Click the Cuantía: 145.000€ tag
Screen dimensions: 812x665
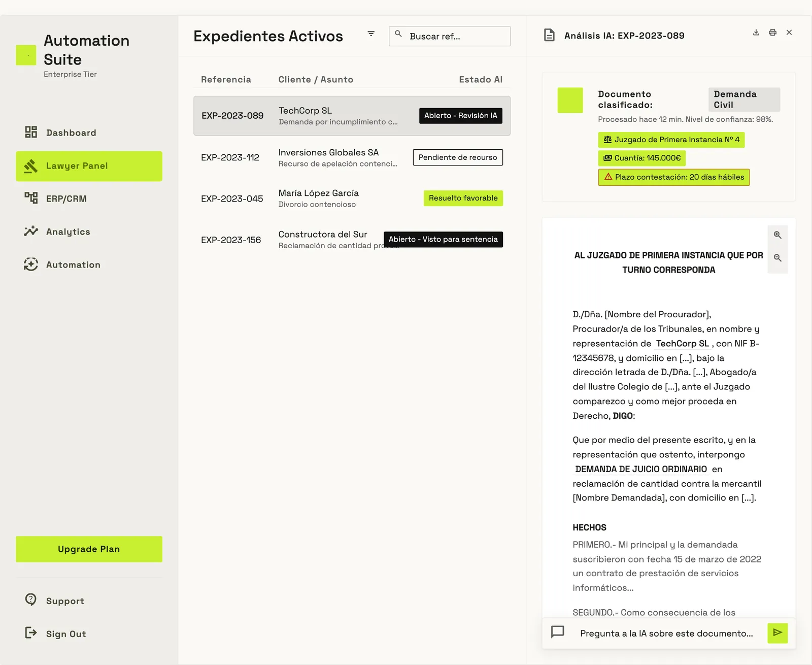[x=642, y=158]
